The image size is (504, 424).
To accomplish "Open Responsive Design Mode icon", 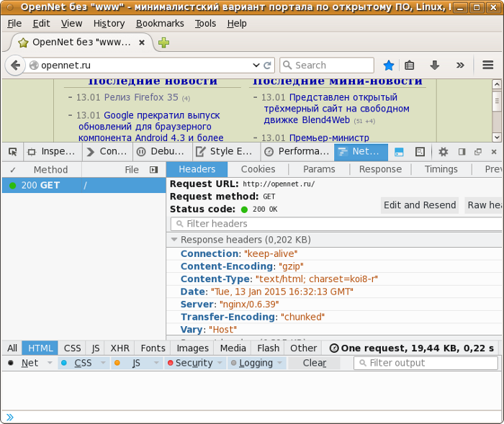I will click(x=420, y=152).
